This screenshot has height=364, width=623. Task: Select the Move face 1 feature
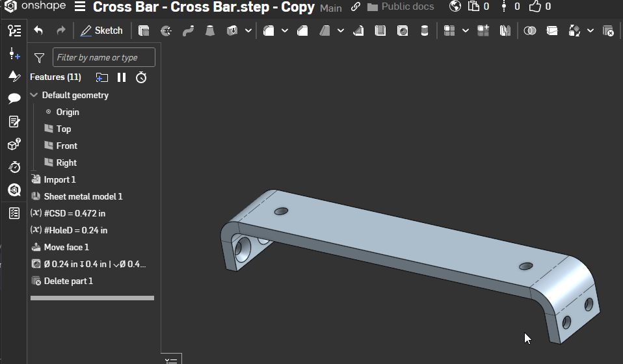pos(66,247)
